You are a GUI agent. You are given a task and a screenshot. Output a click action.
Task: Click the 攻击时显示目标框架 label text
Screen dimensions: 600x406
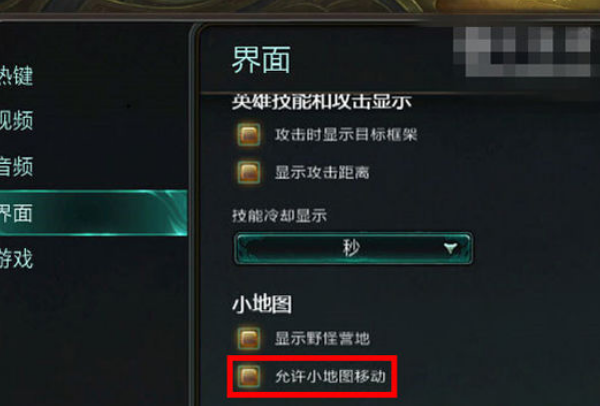coord(346,135)
